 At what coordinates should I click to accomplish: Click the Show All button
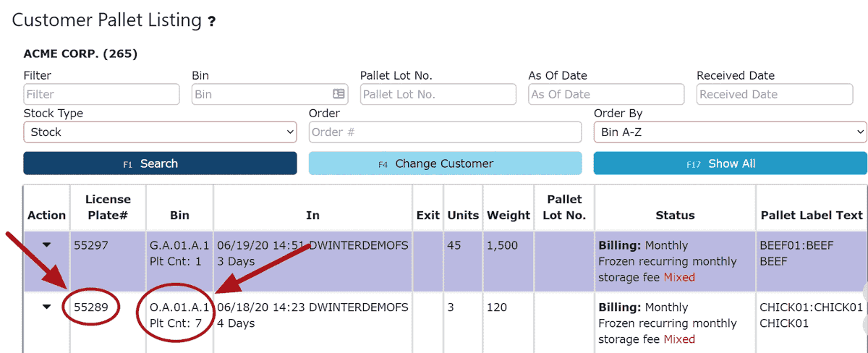(730, 163)
